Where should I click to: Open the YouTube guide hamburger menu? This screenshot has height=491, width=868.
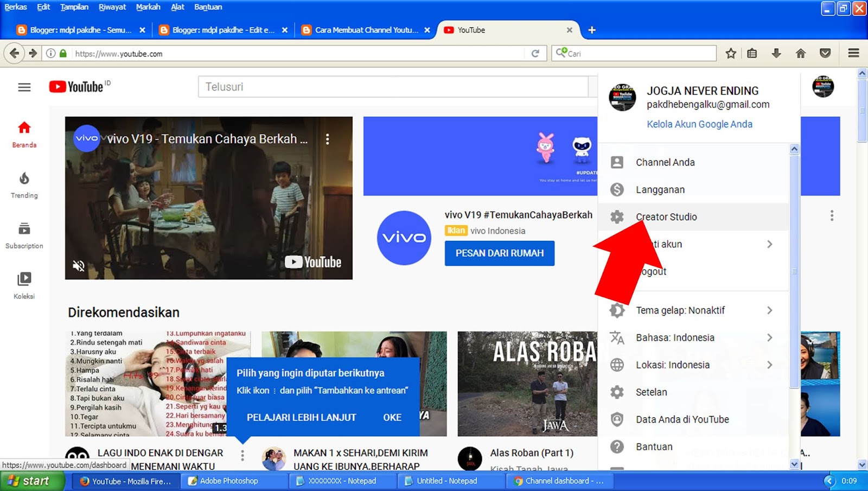(x=24, y=87)
